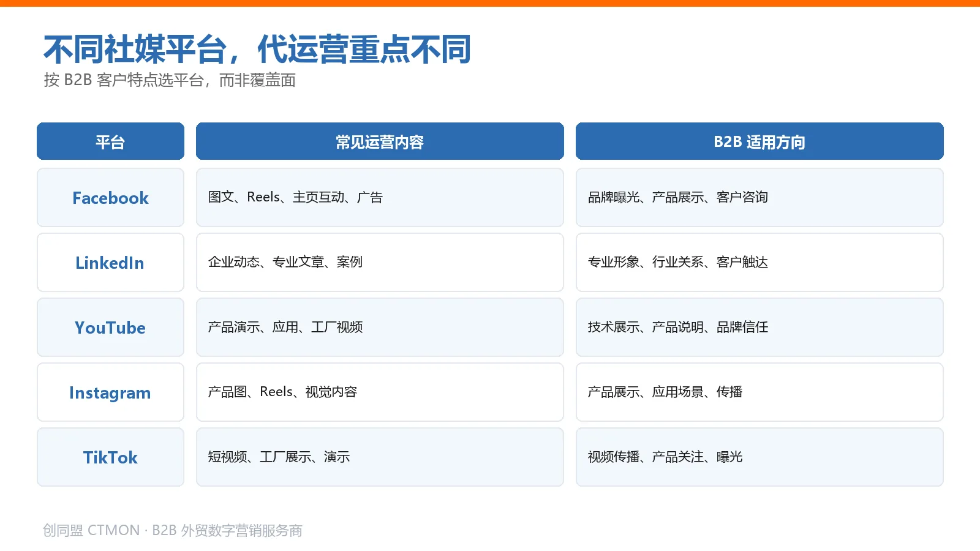Click cell 企业动态、专业文章、案例
980x551 pixels.
380,263
